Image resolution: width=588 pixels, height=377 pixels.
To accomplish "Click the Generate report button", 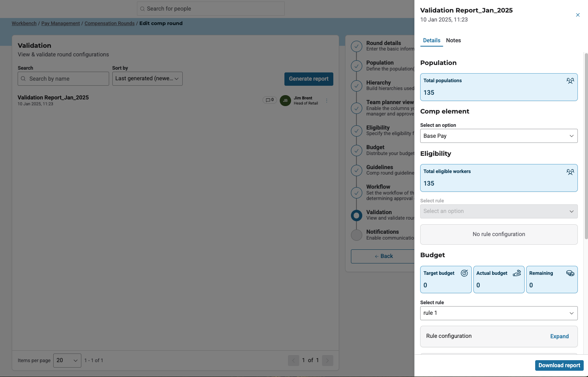I will (x=309, y=79).
